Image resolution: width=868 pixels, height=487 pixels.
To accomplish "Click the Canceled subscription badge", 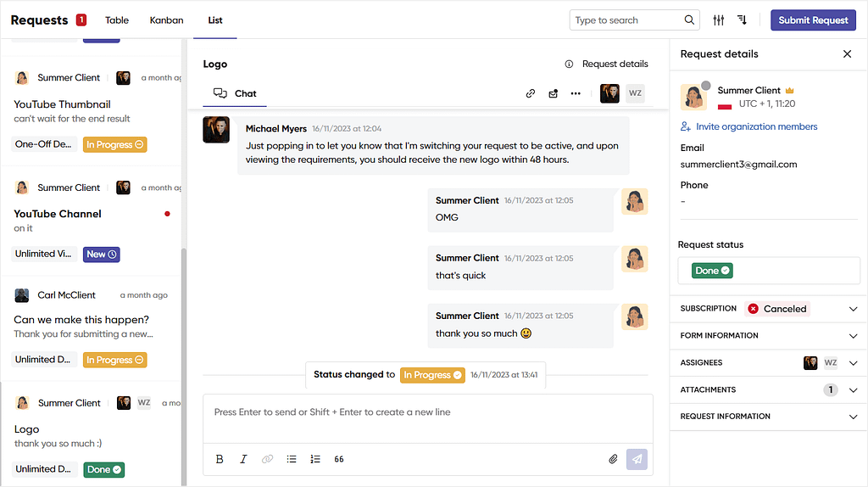I will [777, 309].
